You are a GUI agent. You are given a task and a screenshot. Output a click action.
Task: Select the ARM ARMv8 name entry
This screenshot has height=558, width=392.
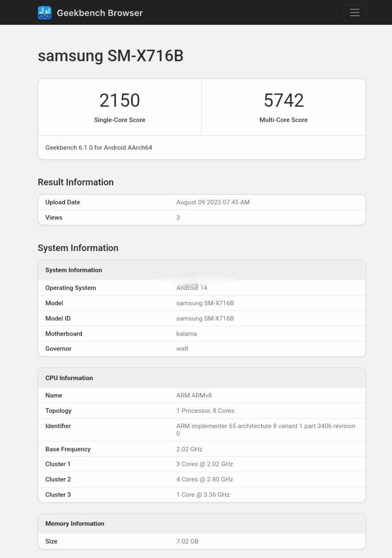pyautogui.click(x=193, y=395)
